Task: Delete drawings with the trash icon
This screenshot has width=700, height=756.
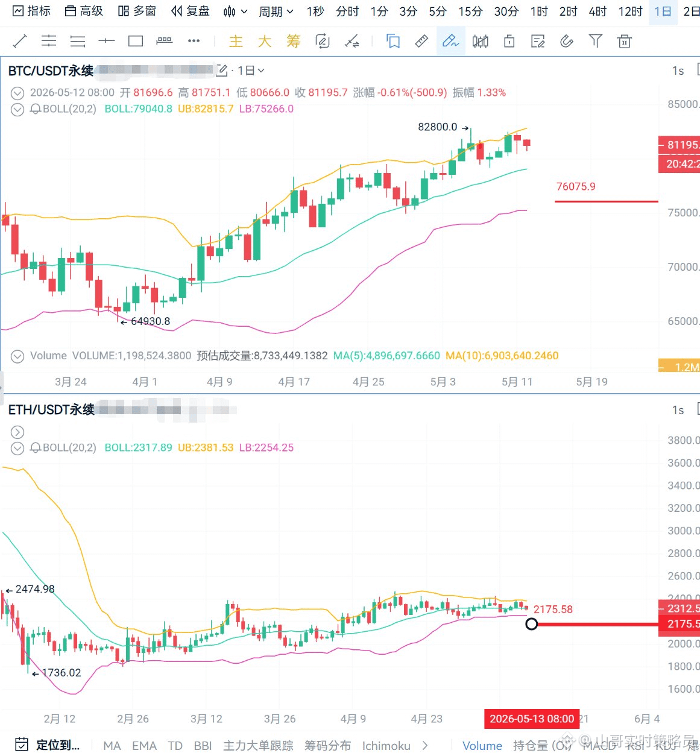Action: [625, 41]
